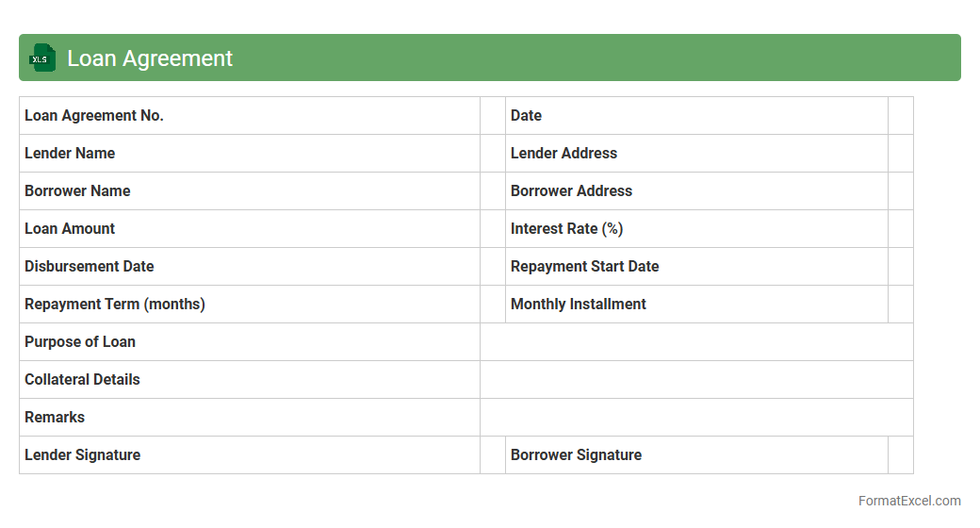Click the empty Purpose of Loan value field
980x528 pixels.
tap(696, 341)
